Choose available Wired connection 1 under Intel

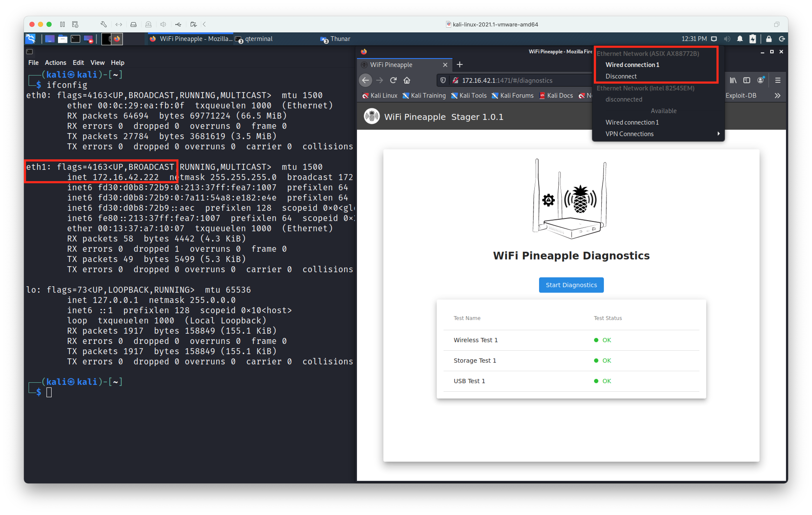(632, 122)
